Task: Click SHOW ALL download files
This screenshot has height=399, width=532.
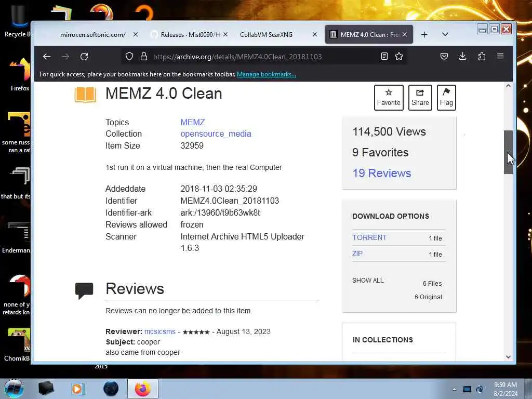Action: click(x=368, y=281)
